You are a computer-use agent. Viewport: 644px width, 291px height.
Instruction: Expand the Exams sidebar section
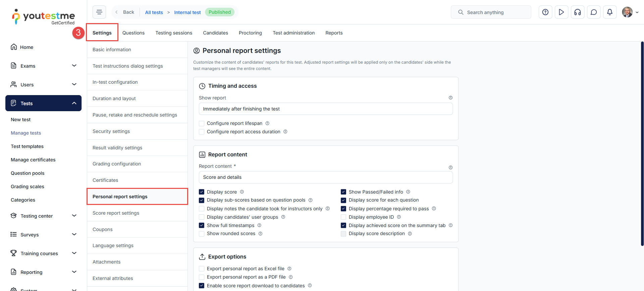[74, 66]
